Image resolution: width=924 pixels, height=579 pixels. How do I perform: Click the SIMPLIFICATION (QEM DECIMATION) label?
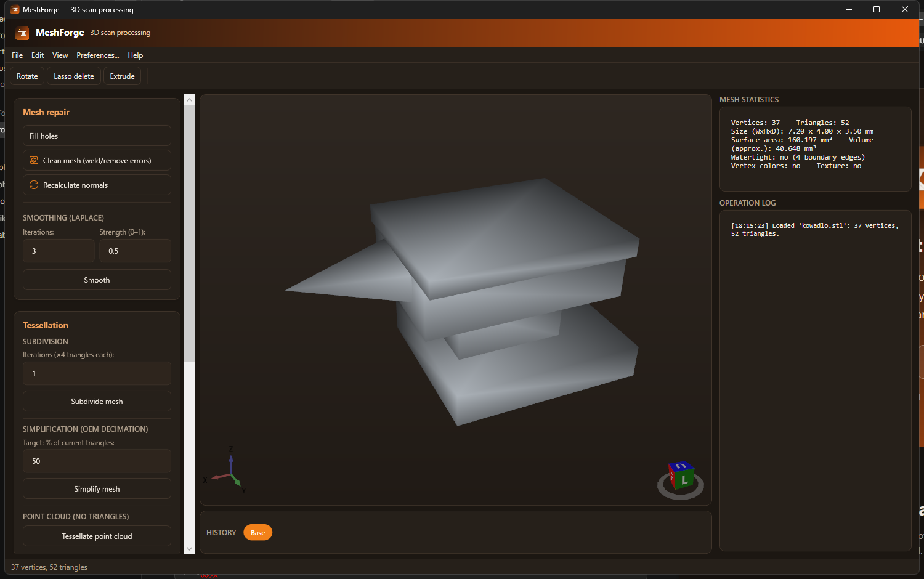86,429
